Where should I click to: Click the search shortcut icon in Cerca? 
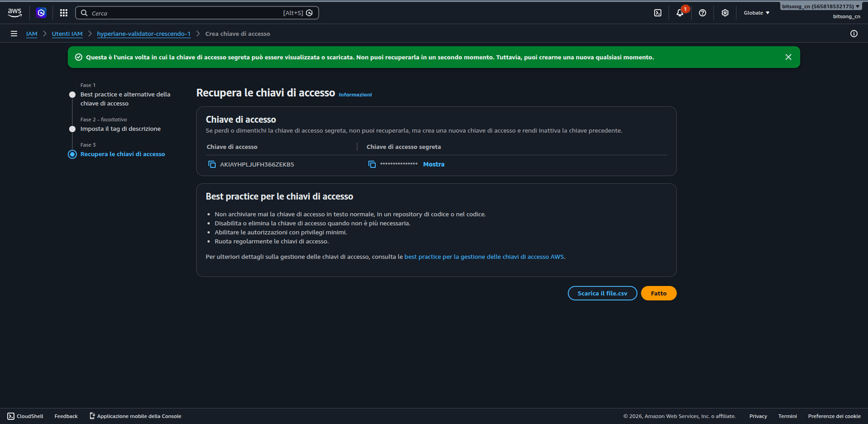pos(309,12)
